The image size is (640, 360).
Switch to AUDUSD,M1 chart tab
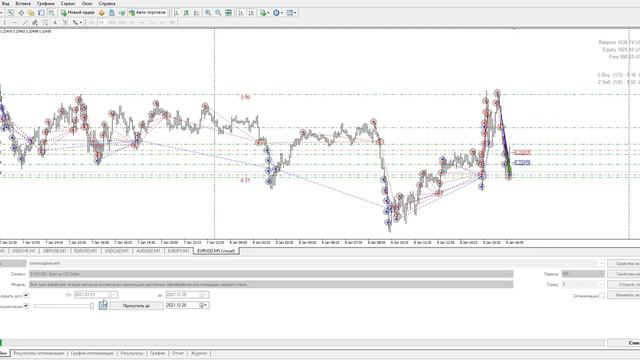pos(148,251)
